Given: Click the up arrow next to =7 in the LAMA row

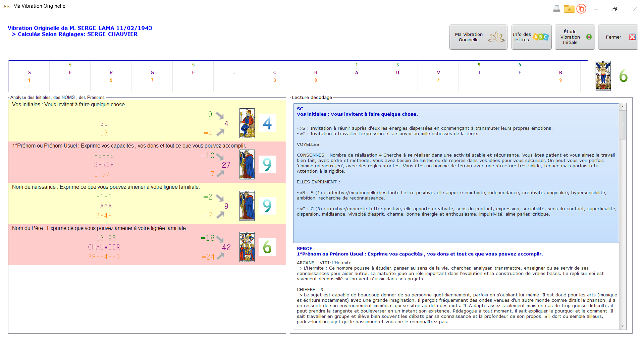Looking at the screenshot, I should click(220, 215).
